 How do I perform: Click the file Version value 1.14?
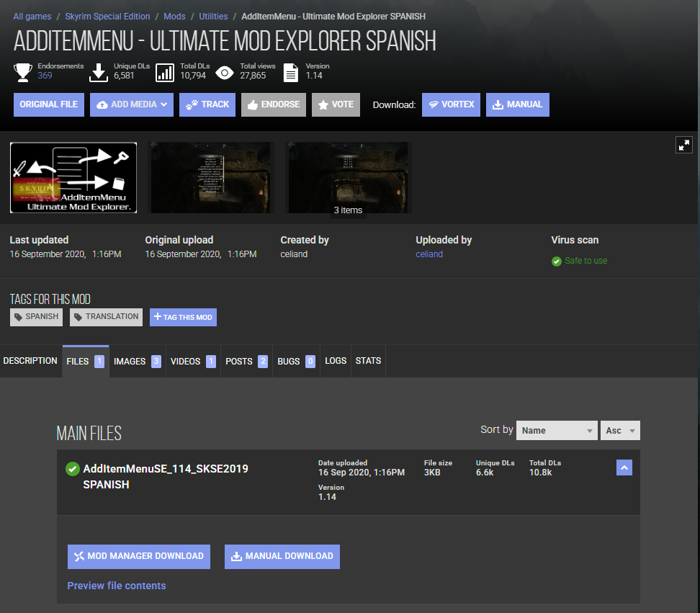327,497
